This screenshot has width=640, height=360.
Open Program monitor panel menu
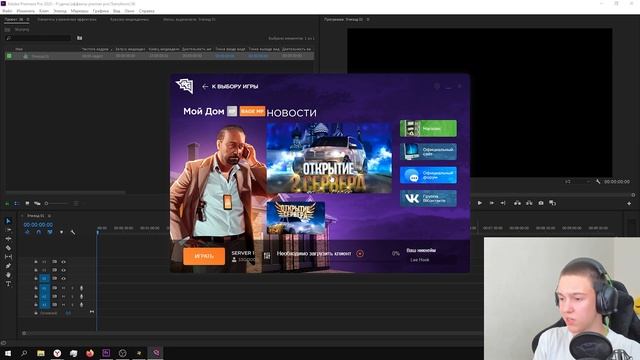[x=368, y=19]
